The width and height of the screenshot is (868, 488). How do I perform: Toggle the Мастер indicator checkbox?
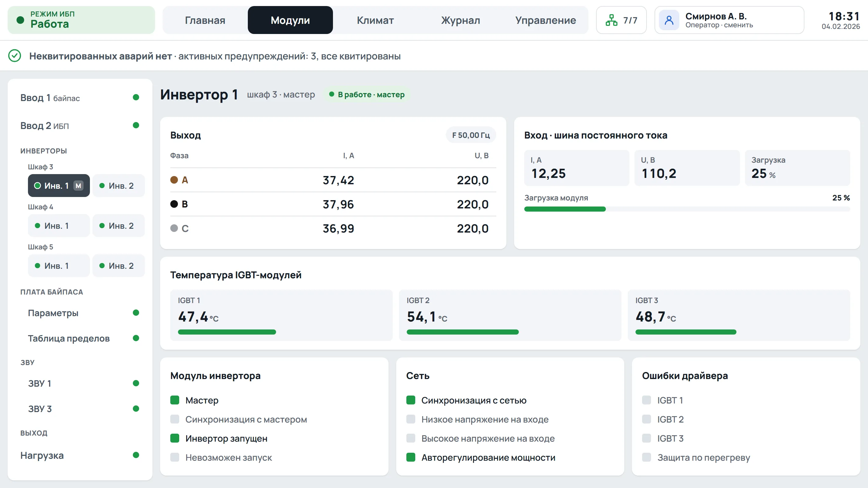click(174, 400)
